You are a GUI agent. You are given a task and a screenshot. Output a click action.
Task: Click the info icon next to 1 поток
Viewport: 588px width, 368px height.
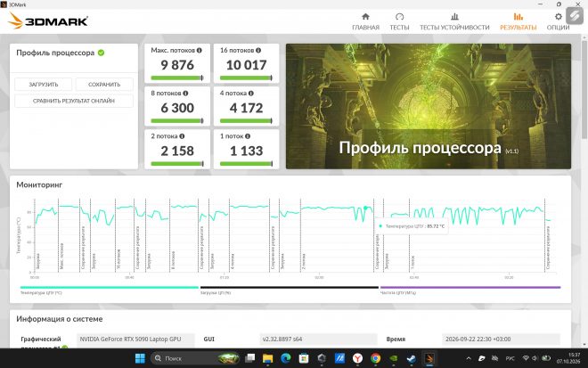(248, 136)
